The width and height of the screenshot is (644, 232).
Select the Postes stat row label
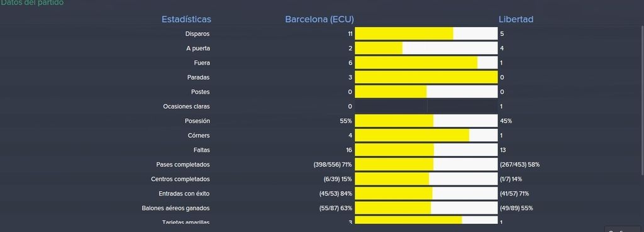point(201,92)
